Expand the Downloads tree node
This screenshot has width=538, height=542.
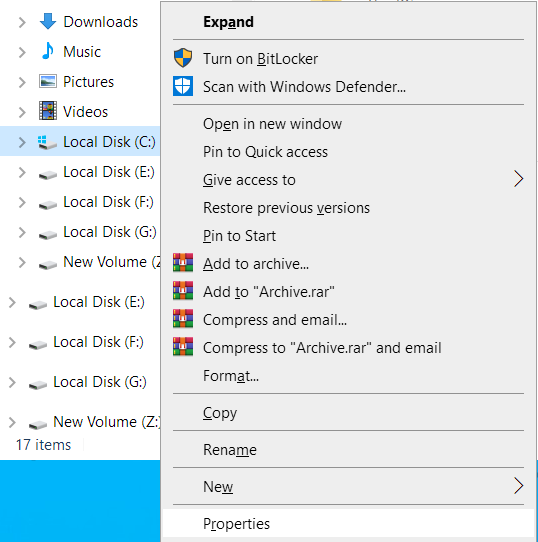coord(22,22)
